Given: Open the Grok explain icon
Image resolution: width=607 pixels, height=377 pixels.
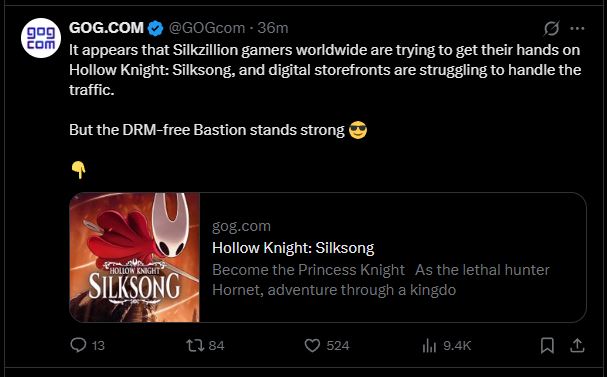Looking at the screenshot, I should (x=551, y=28).
